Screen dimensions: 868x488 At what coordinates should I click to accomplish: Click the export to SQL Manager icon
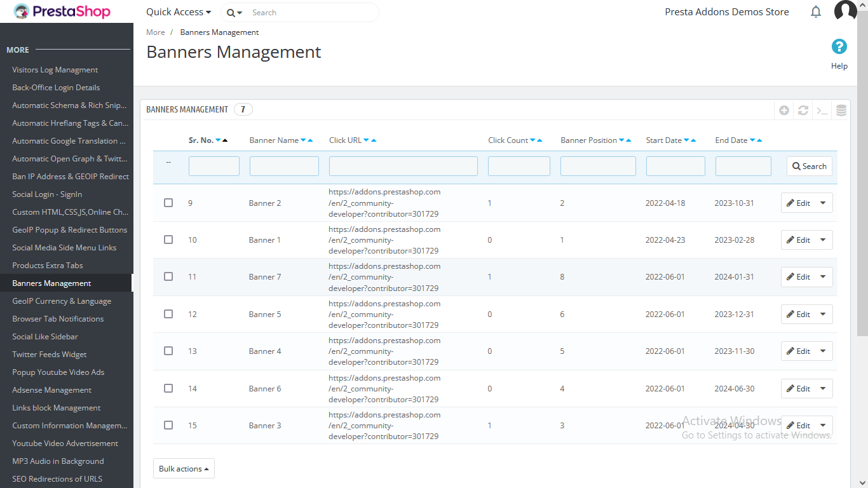(841, 110)
